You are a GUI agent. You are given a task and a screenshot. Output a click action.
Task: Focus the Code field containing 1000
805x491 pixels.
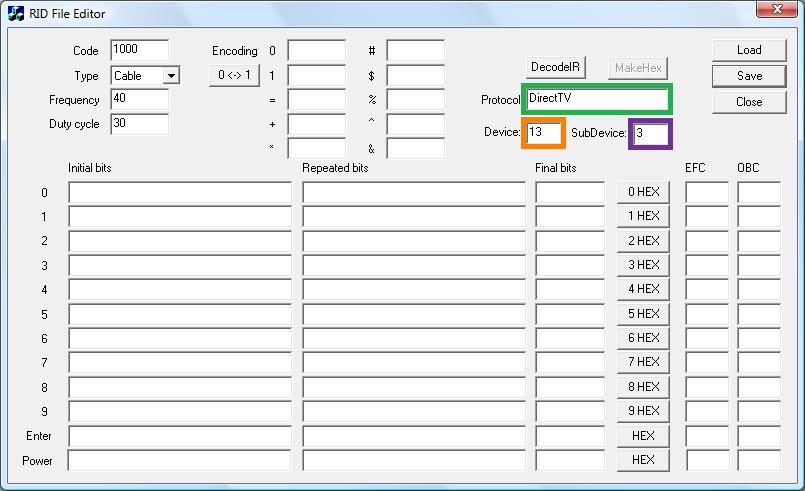tap(139, 51)
